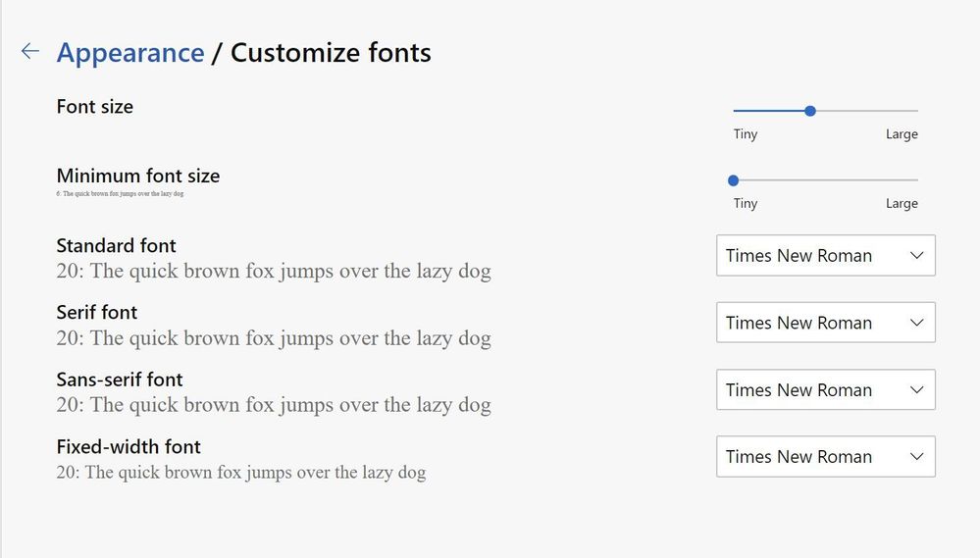Click the sample sentence under Fixed-width font
Image resolution: width=980 pixels, height=558 pixels.
tap(241, 473)
